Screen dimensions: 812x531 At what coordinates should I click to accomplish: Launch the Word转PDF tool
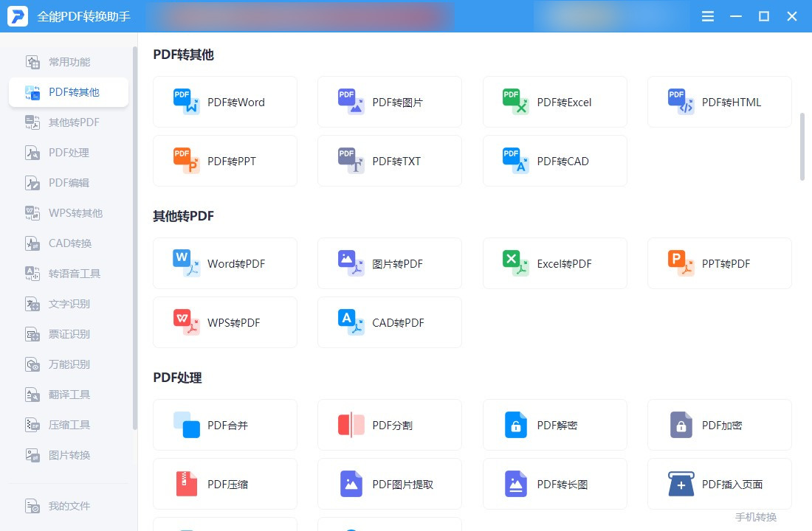pos(224,263)
